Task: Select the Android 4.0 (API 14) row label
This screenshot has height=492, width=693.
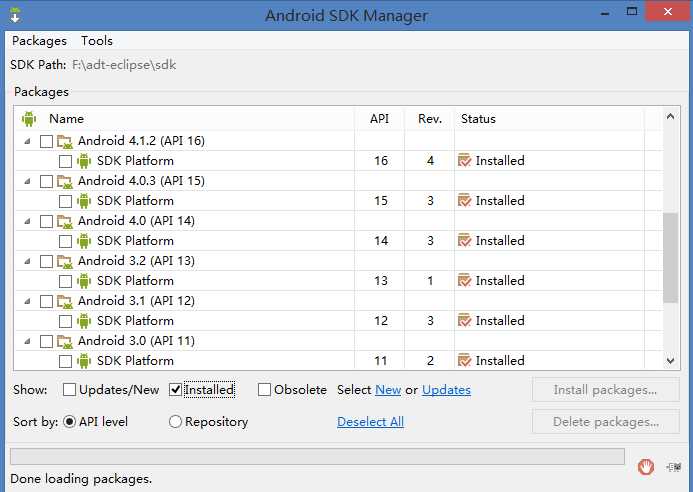Action: click(x=136, y=221)
